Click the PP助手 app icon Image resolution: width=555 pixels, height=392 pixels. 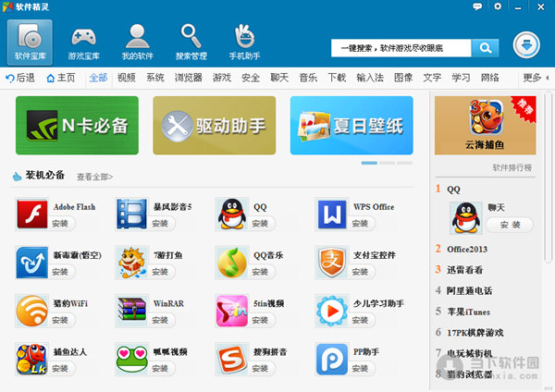click(x=332, y=359)
